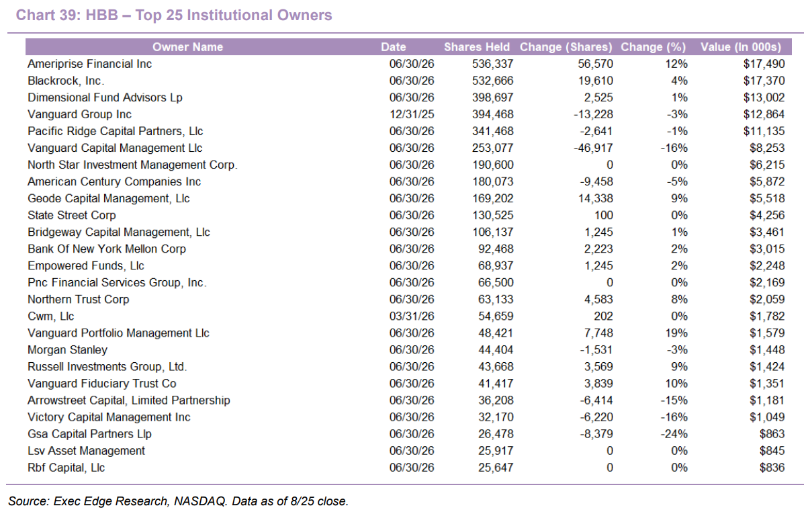Select share change value '14,338'
This screenshot has height=512, width=812.
coord(595,198)
